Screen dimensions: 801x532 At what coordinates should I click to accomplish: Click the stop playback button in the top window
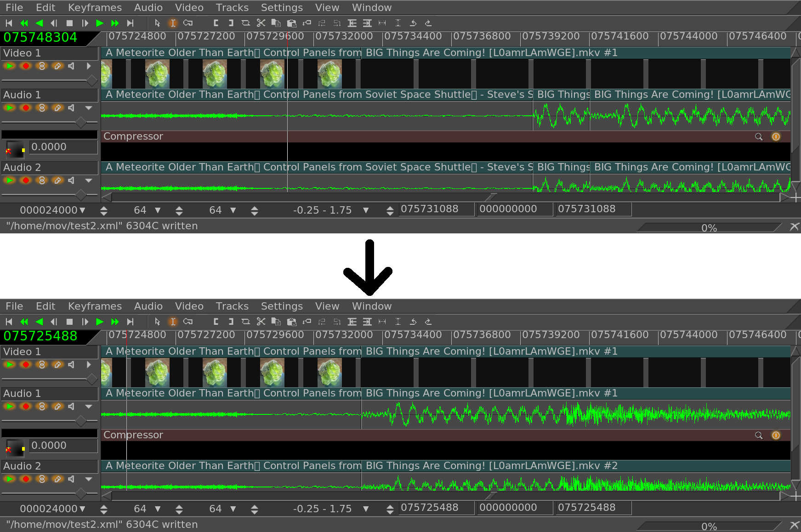[69, 23]
